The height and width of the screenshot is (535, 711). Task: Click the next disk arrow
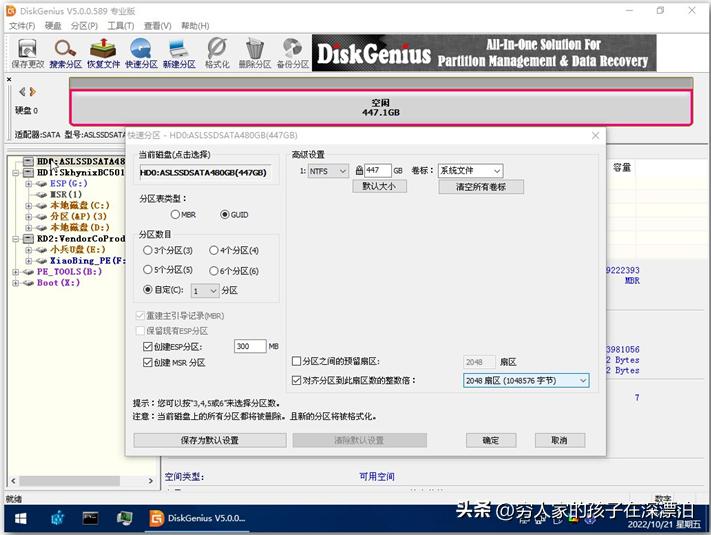coord(32,92)
